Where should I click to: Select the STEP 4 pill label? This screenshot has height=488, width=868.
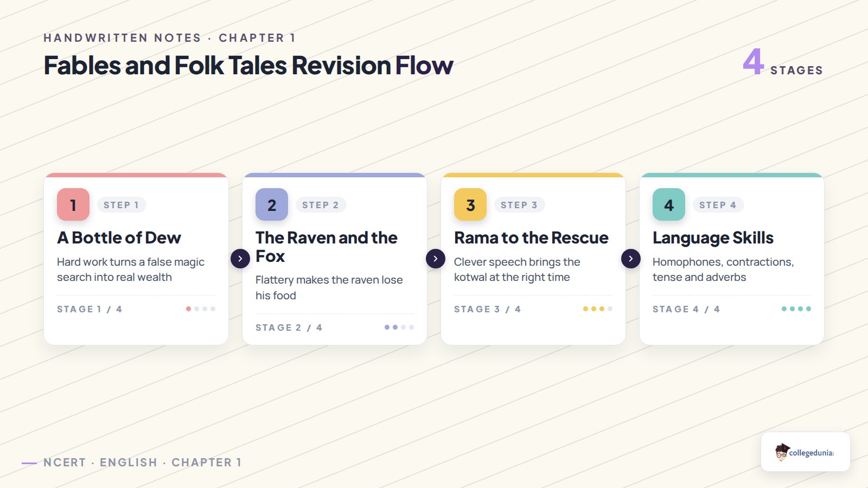[x=718, y=205]
